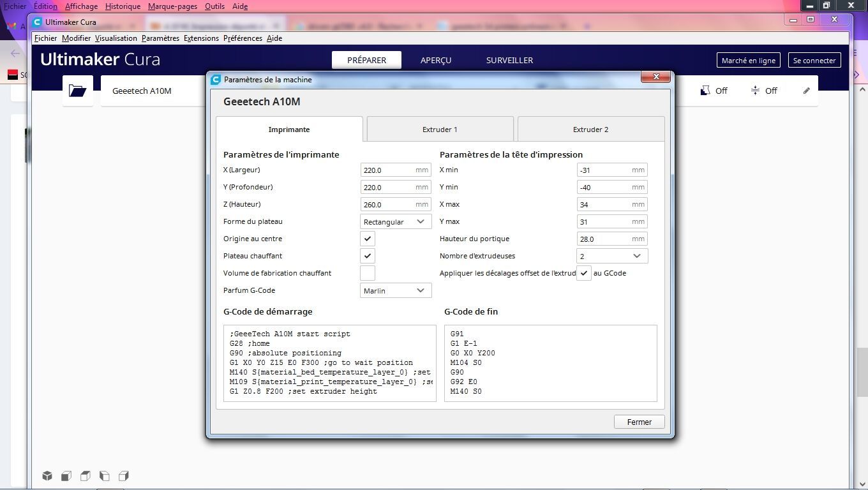Toggle Origine au centre checkbox
Screen dimensions: 868x490
point(368,239)
